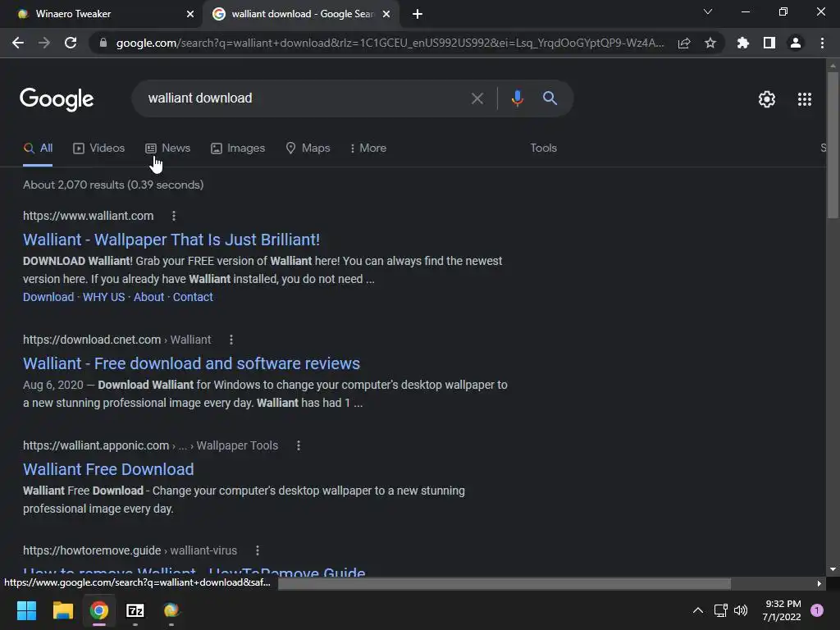The height and width of the screenshot is (630, 840).
Task: Open more options for walliant.apponic.com result
Action: click(299, 445)
